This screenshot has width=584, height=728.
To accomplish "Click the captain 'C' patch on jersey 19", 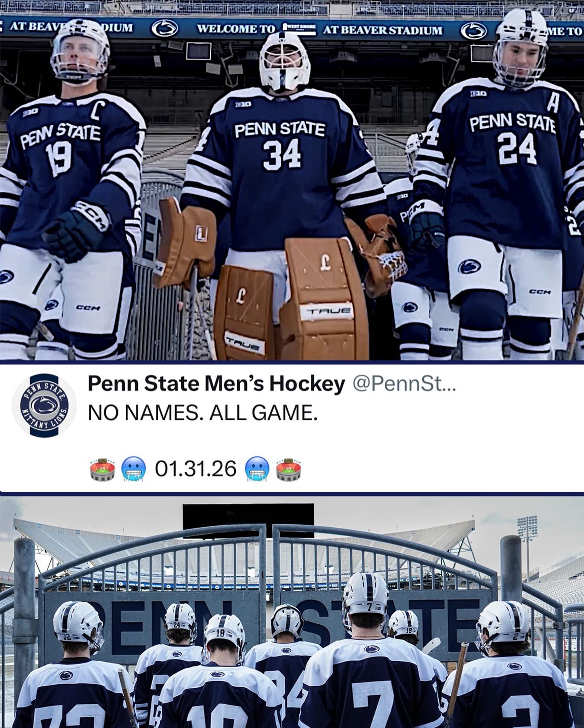I will [x=96, y=113].
